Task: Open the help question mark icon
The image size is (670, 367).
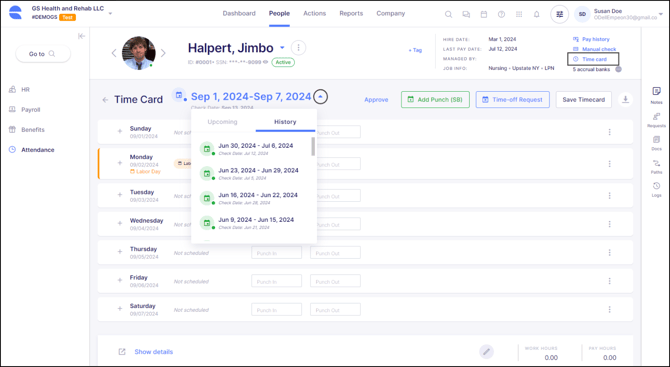Action: pos(501,14)
